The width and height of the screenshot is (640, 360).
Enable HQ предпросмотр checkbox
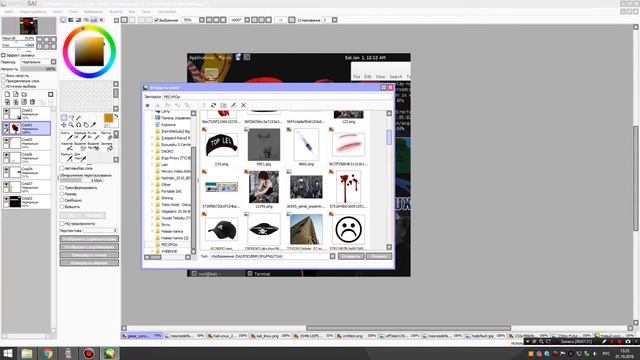(x=62, y=224)
